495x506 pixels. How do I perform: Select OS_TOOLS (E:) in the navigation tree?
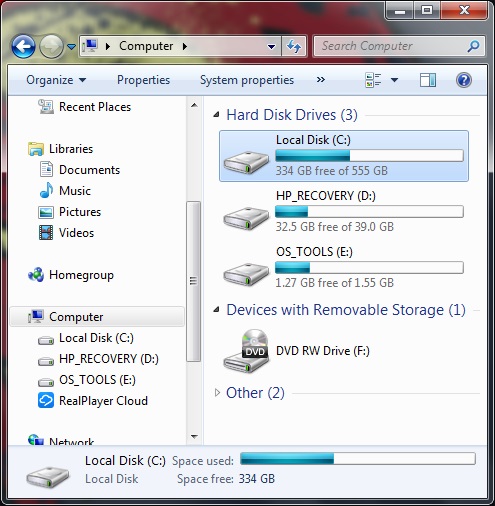[97, 380]
